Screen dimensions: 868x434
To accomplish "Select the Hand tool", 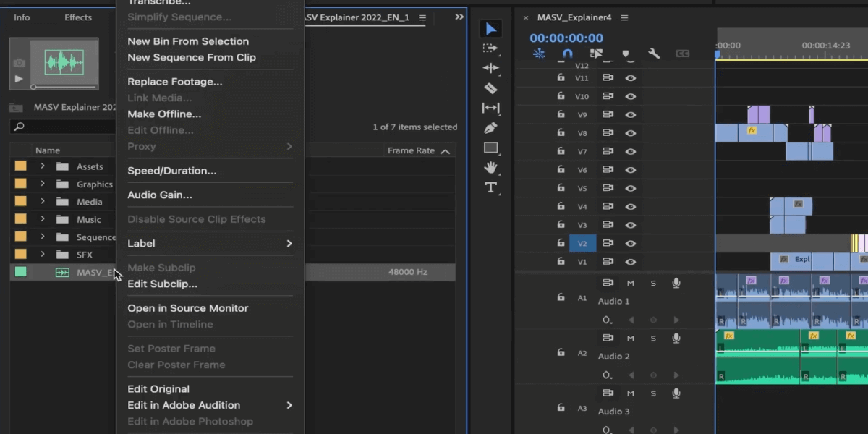I will (491, 167).
